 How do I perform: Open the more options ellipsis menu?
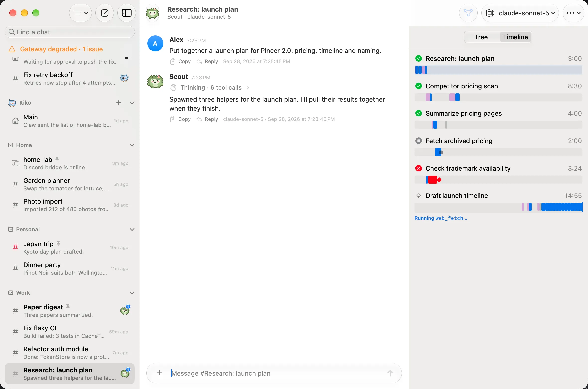tap(573, 13)
